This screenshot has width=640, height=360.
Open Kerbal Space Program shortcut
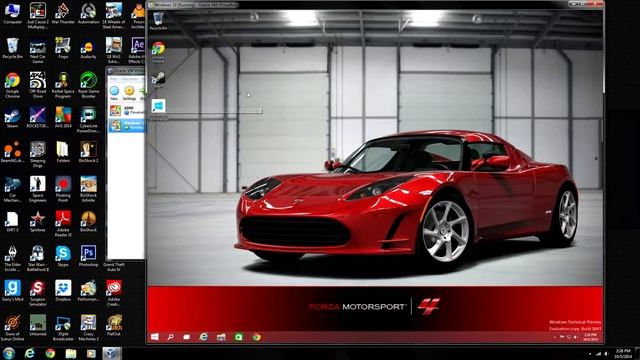coord(63,85)
